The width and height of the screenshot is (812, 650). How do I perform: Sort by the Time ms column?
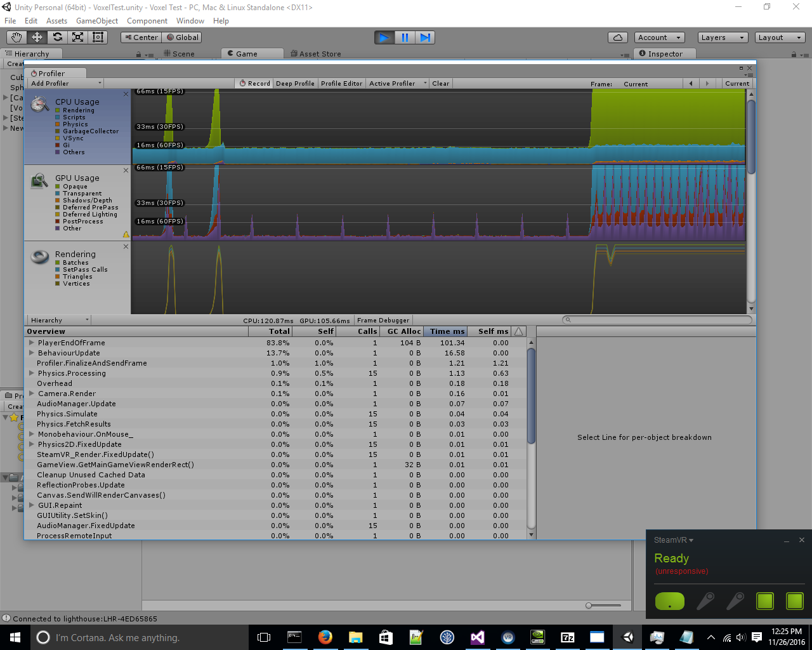pos(445,331)
